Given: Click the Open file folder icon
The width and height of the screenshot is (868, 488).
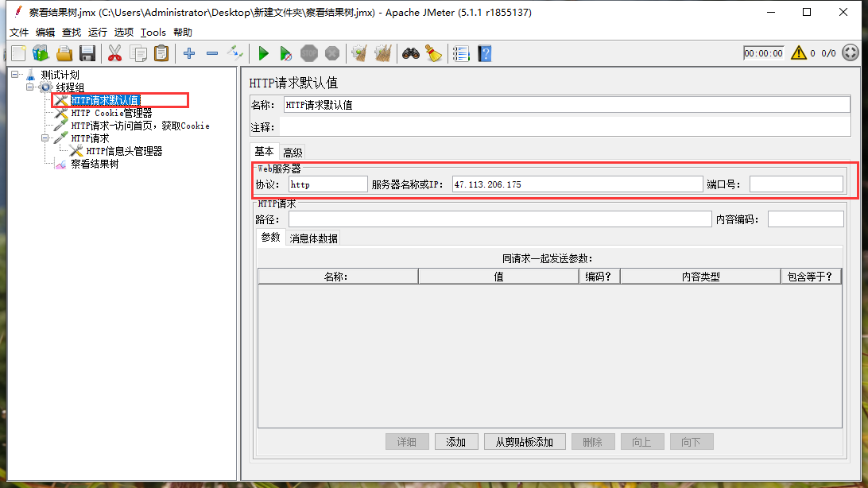Looking at the screenshot, I should pyautogui.click(x=64, y=54).
